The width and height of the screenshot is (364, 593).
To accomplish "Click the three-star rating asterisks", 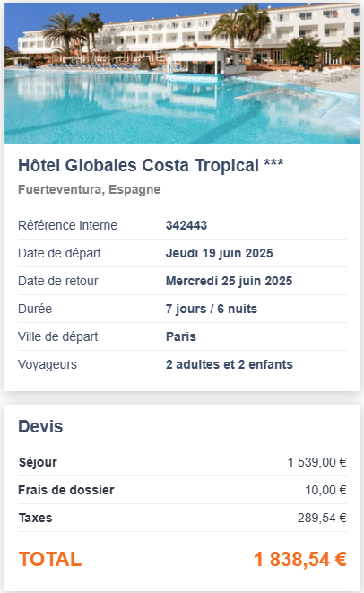I will pos(273,163).
